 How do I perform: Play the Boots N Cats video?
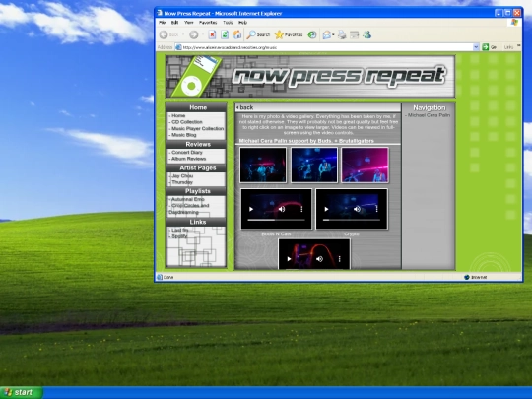coord(251,209)
